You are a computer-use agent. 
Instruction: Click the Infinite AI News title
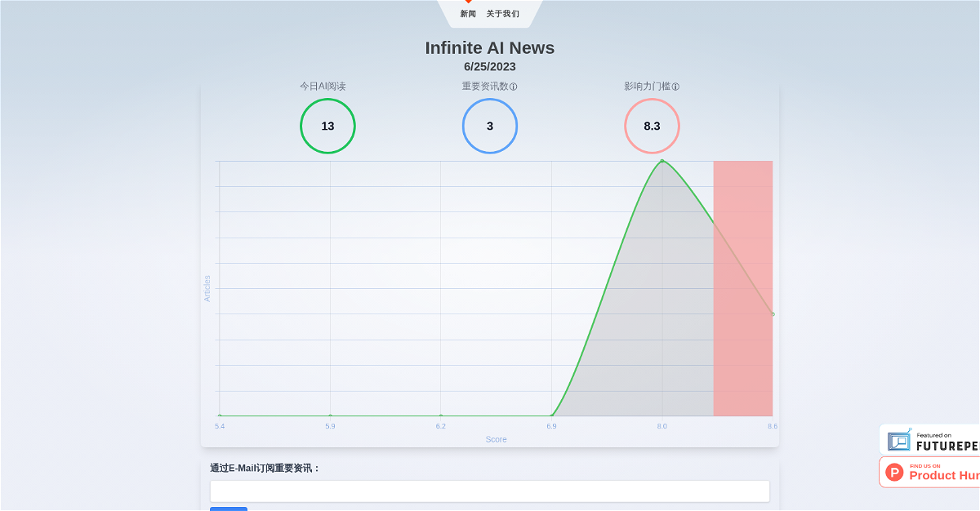[490, 47]
